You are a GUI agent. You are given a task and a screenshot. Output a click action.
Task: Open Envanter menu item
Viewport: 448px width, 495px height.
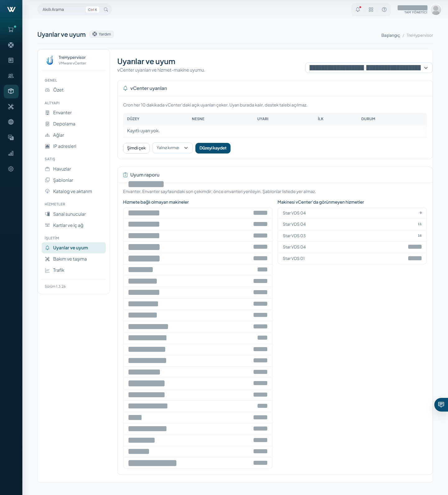tap(74, 113)
